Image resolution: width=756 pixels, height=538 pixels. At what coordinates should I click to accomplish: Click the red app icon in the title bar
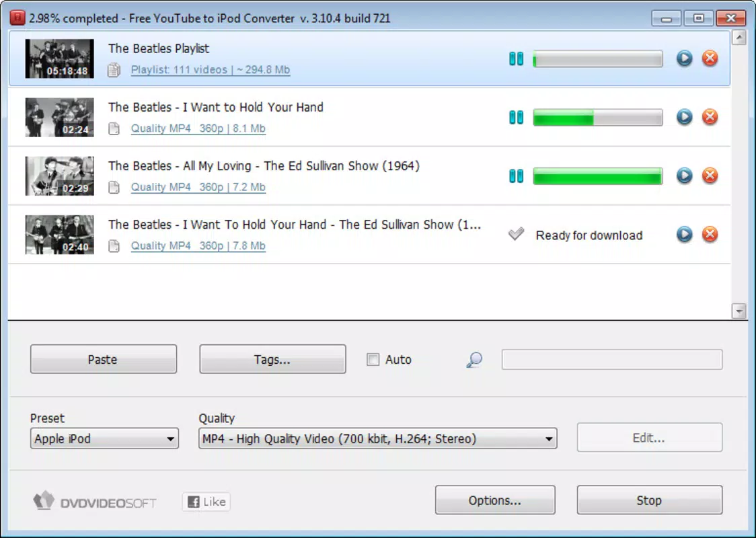tap(17, 18)
